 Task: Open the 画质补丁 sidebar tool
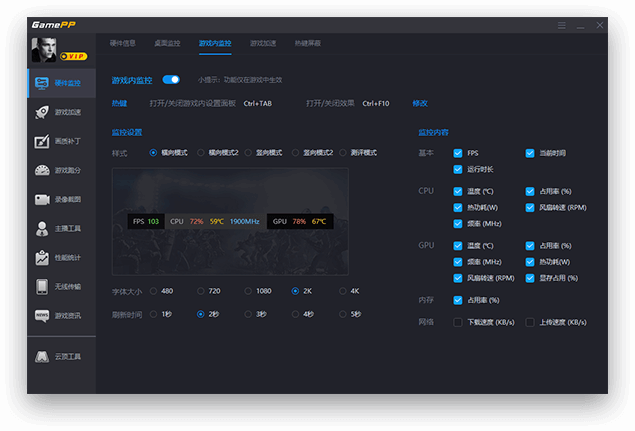[60, 141]
